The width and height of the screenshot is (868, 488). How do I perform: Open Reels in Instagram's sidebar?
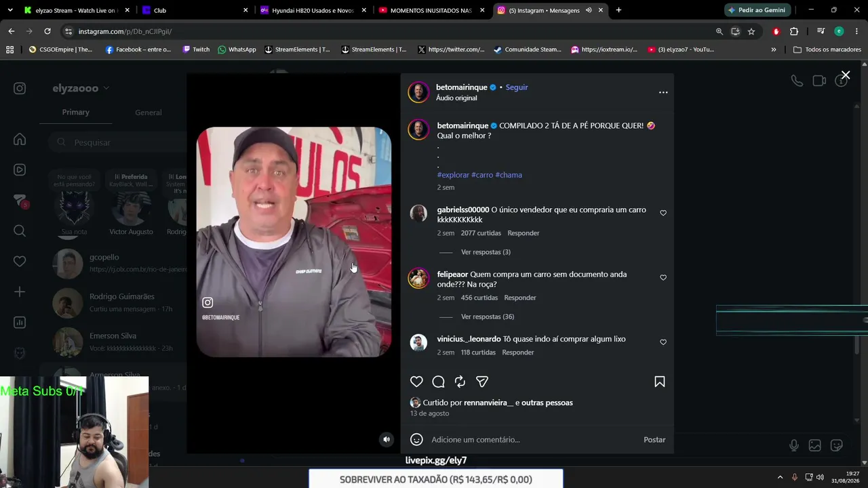coord(20,170)
